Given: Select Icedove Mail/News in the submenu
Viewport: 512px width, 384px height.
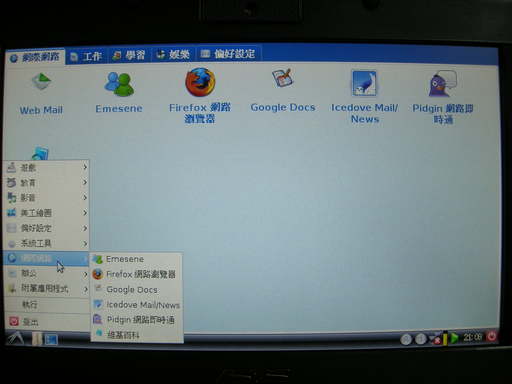Looking at the screenshot, I should tap(137, 305).
